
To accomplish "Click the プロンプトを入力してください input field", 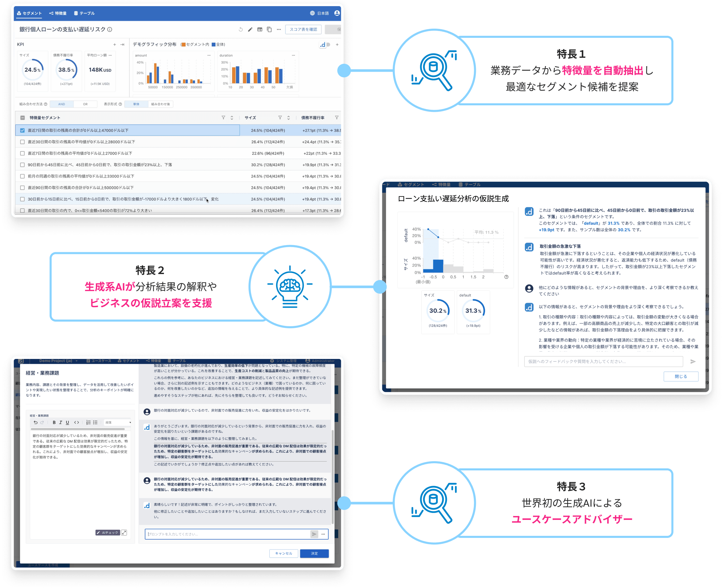I will 228,534.
